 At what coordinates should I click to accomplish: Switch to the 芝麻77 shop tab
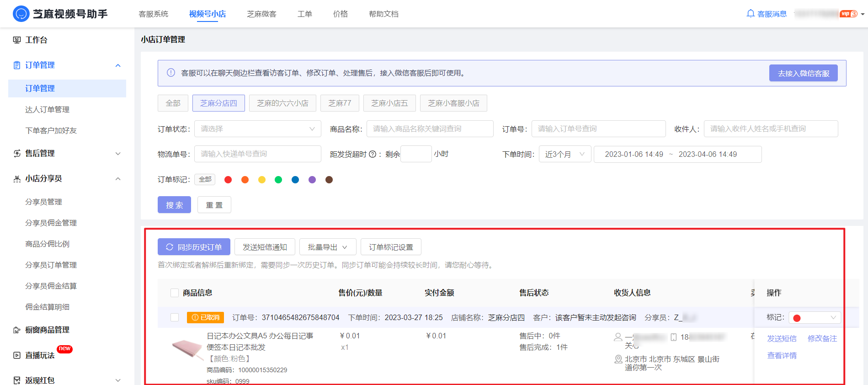point(340,103)
